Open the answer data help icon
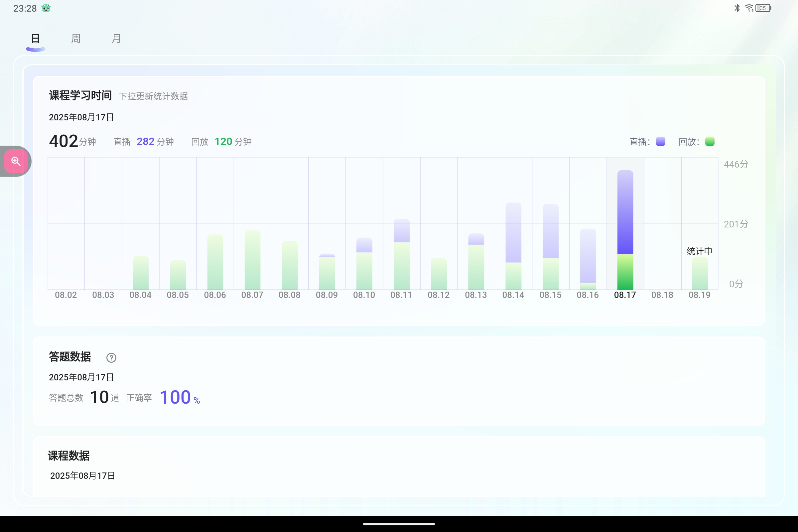This screenshot has width=798, height=532. point(111,358)
